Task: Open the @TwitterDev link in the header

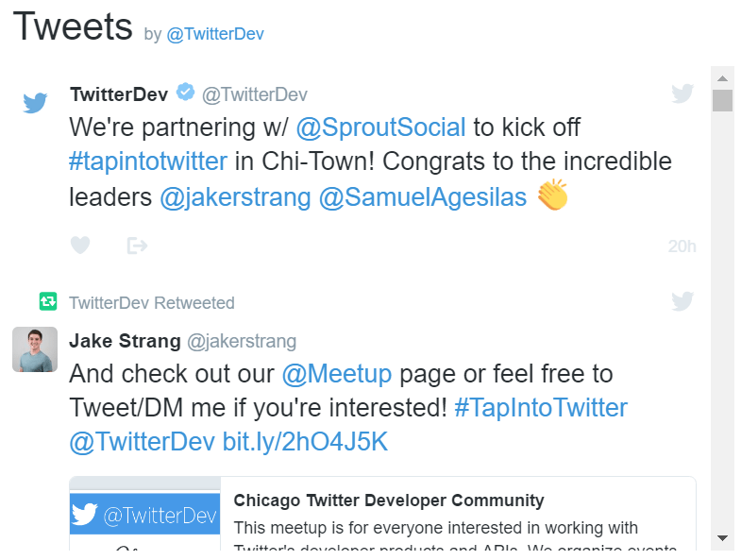Action: [x=215, y=34]
